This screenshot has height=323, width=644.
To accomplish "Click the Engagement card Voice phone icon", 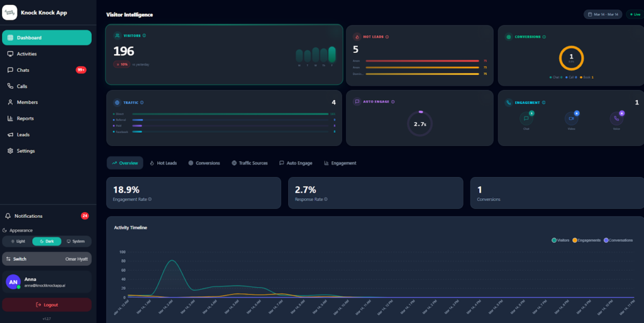I will [x=616, y=118].
